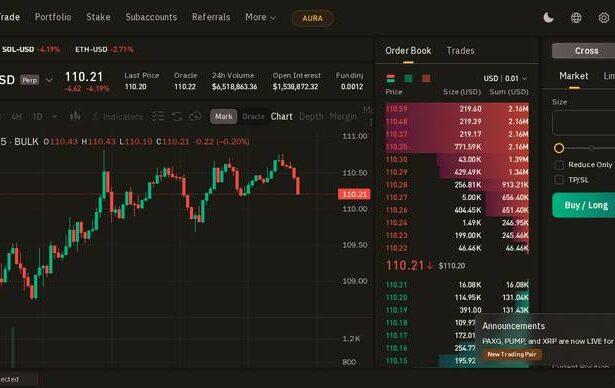
Task: Switch to the Trades tab
Action: 460,51
